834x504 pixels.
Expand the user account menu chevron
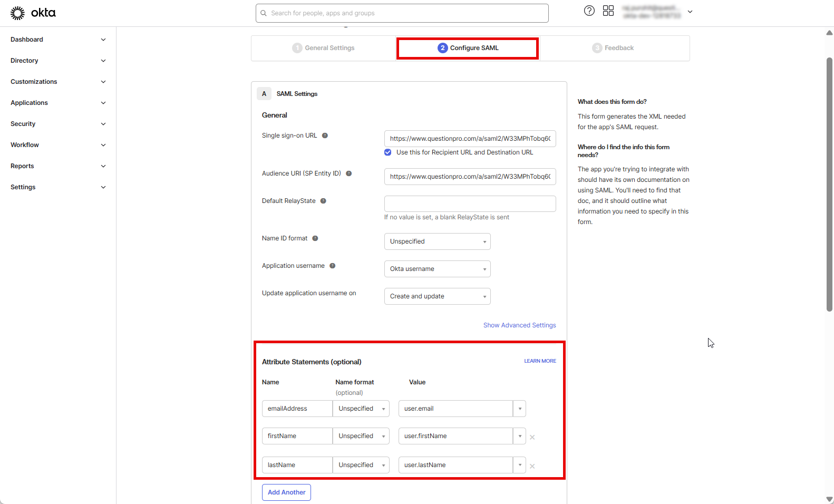click(x=690, y=12)
